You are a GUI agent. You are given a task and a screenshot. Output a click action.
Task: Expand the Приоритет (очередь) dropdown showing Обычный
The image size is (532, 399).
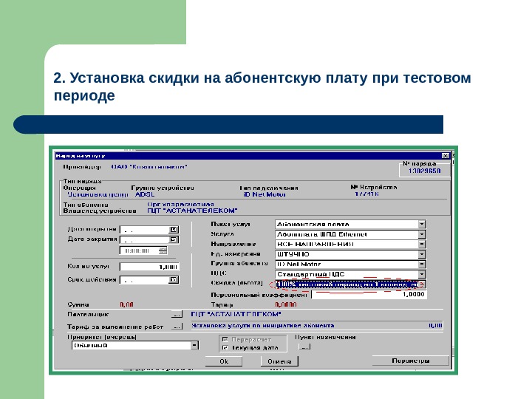(194, 345)
